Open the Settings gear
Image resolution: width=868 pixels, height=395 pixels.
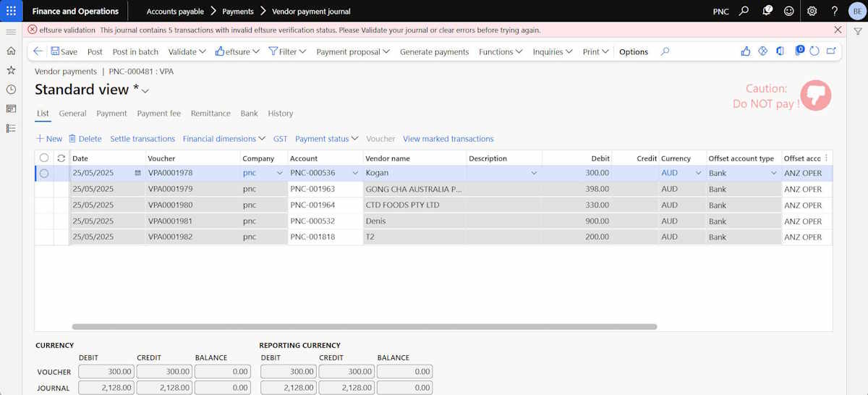[812, 12]
